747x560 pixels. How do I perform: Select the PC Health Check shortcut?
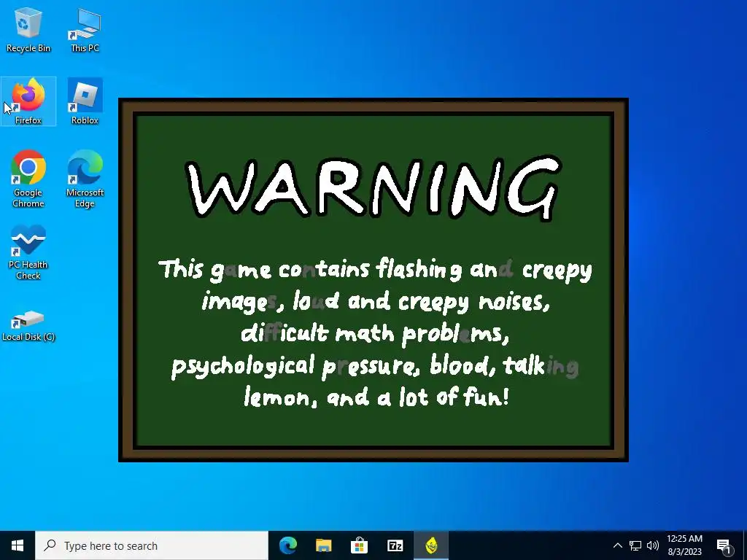28,252
